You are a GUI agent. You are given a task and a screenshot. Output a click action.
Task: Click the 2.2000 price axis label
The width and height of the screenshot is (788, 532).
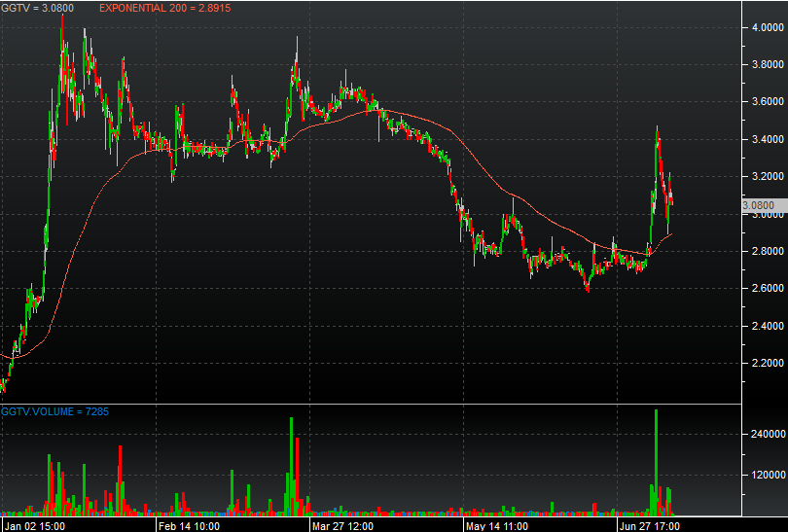762,363
